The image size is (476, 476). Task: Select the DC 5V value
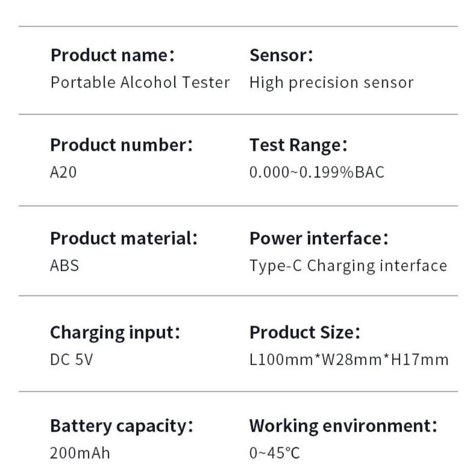click(x=71, y=359)
